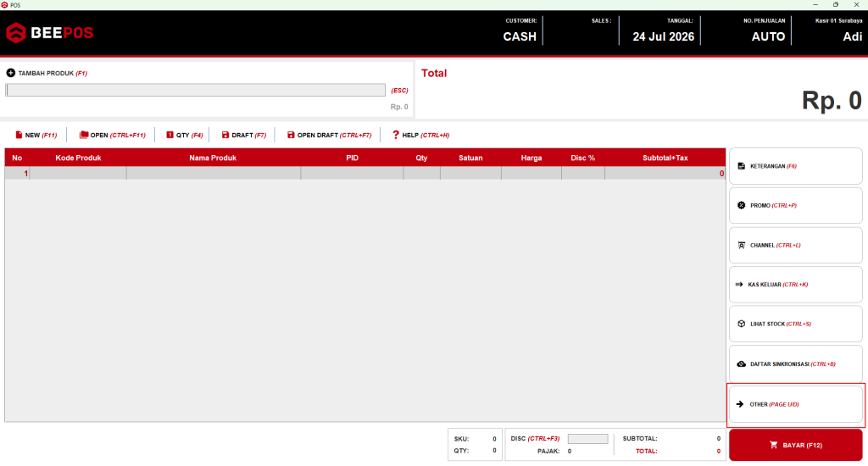
Task: Open Daftar Sinkronisasi cloud button
Action: pos(795,363)
